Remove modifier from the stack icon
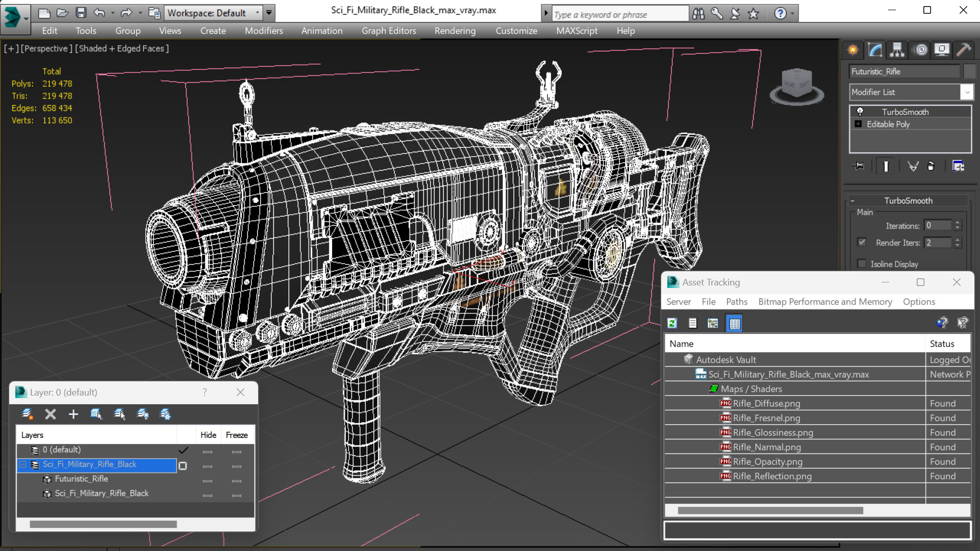This screenshot has width=980, height=551. pyautogui.click(x=931, y=166)
